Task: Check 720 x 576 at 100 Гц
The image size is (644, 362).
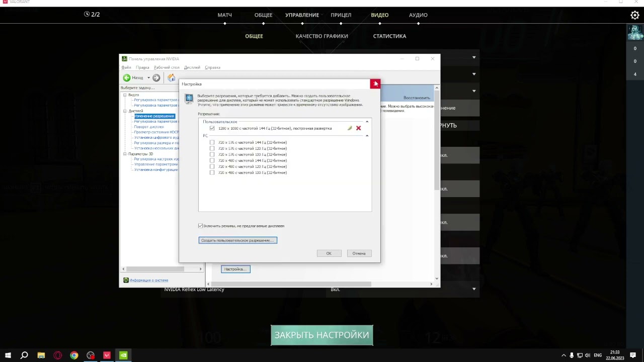Action: coord(212,154)
